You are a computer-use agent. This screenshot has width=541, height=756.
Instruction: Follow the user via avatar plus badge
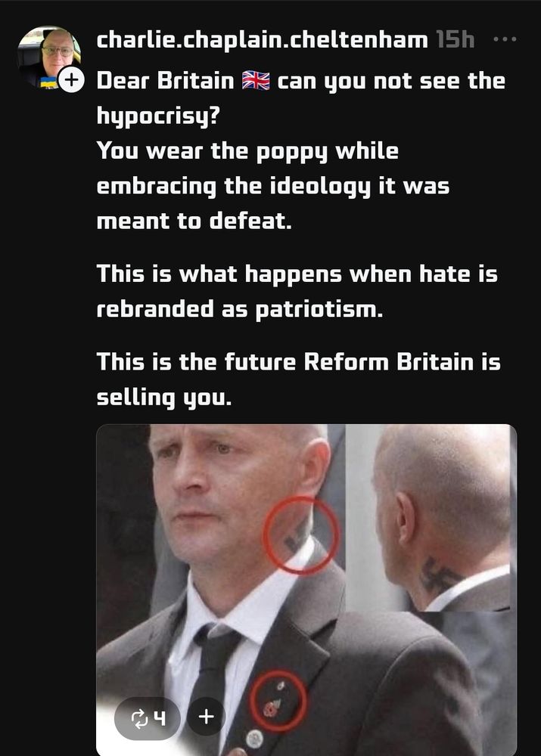71,79
